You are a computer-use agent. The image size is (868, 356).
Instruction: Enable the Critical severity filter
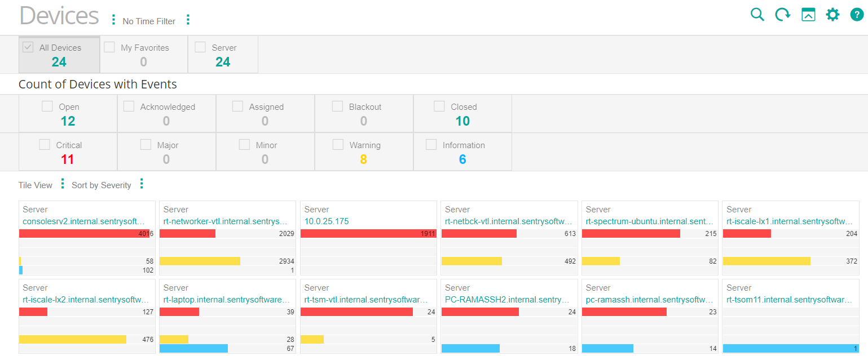click(45, 144)
